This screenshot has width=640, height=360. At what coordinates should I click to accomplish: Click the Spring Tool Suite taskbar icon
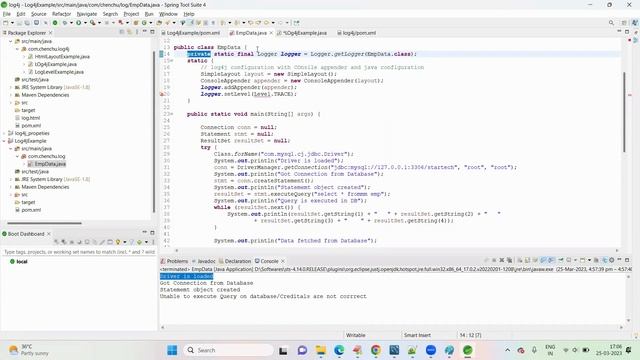coord(468,350)
